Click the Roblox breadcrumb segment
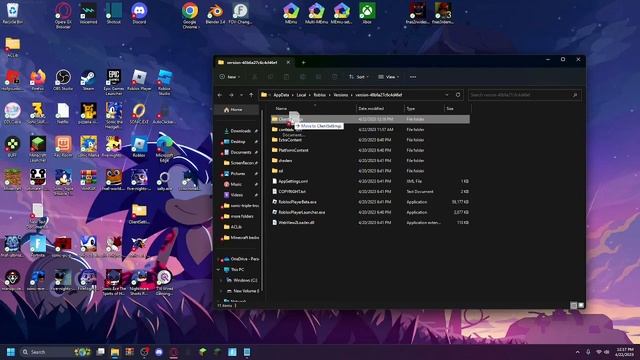The height and width of the screenshot is (360, 640). [x=320, y=95]
